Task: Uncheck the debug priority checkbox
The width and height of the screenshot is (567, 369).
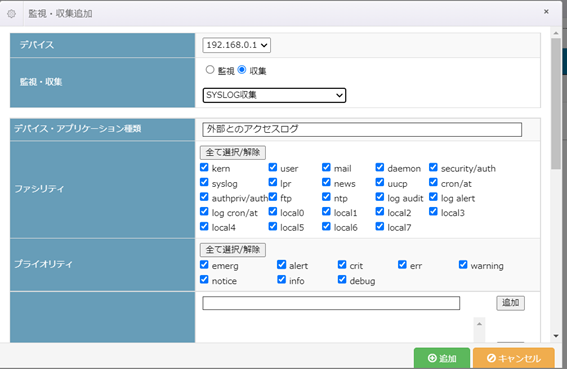Action: tap(342, 279)
